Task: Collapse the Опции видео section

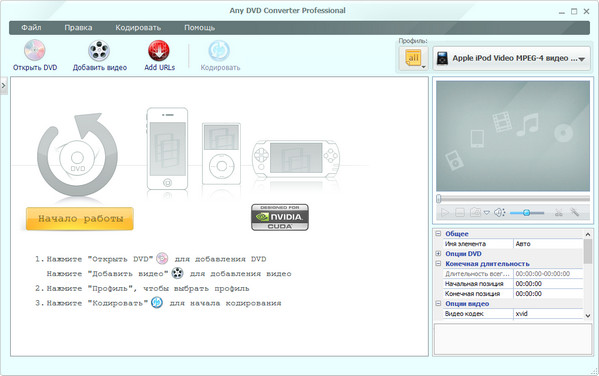Action: [x=438, y=303]
